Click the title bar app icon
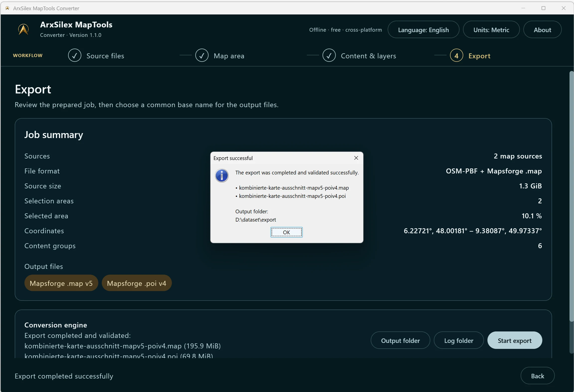The height and width of the screenshot is (392, 574). (x=7, y=8)
